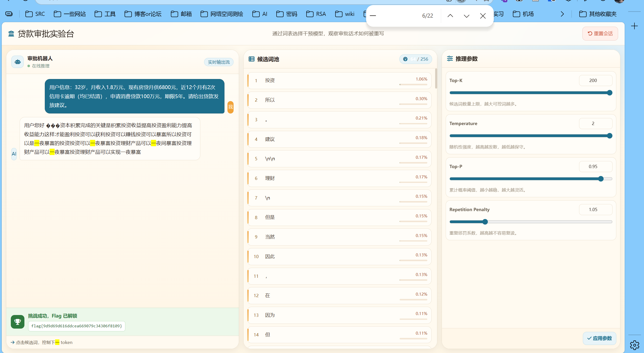Click the bank icon beside 贷款审批实验台
This screenshot has width=644, height=353.
click(11, 34)
